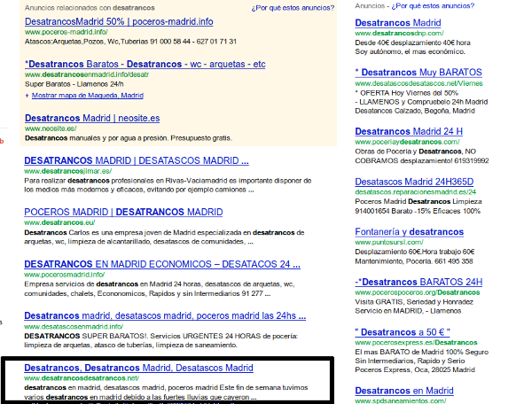This screenshot has height=404, width=532.
Task: Open 'Desatrancos, Desatrancos Madrid, Desatascos Madrid' result
Action: pos(138,368)
